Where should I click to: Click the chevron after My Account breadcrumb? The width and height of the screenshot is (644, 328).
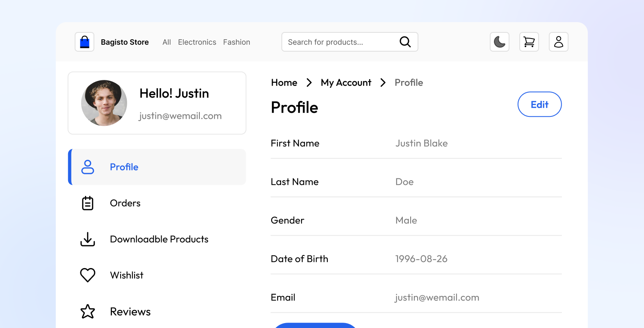tap(383, 83)
